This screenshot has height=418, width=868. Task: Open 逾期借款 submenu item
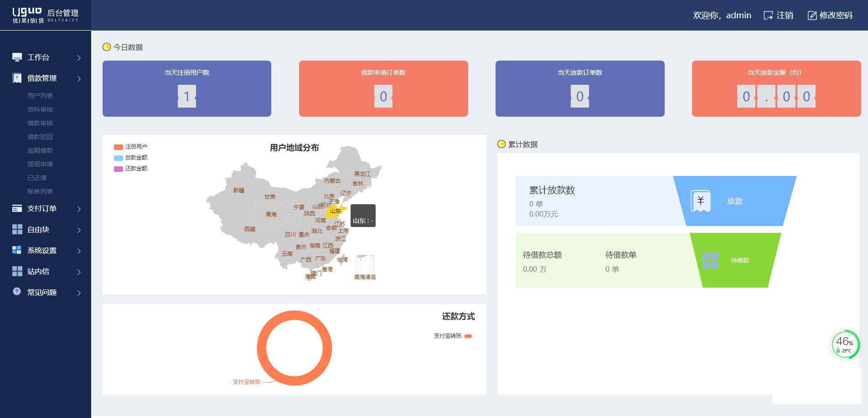click(x=40, y=150)
